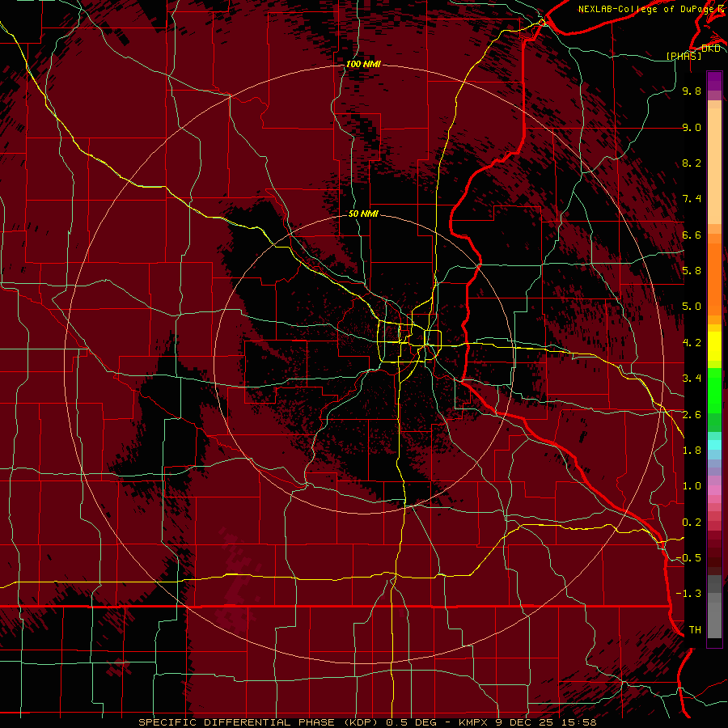The image size is (728, 728).
Task: Click the 5.0 value on the color scale
Action: point(692,307)
